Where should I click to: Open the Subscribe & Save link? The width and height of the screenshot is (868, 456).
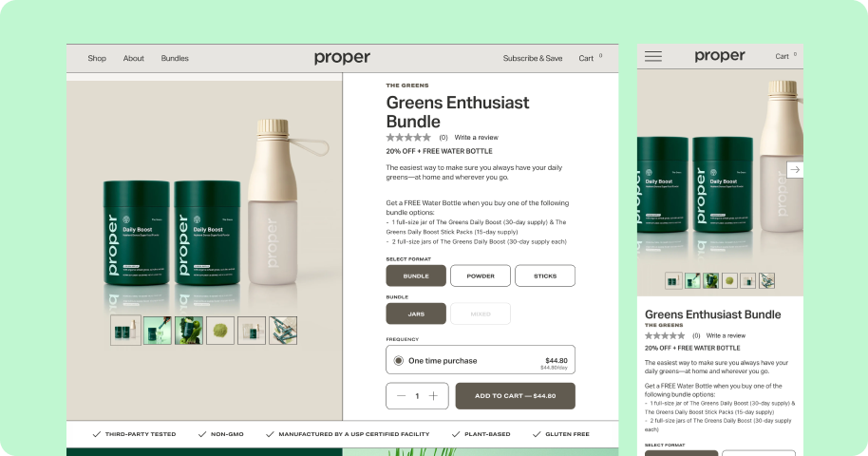[533, 58]
